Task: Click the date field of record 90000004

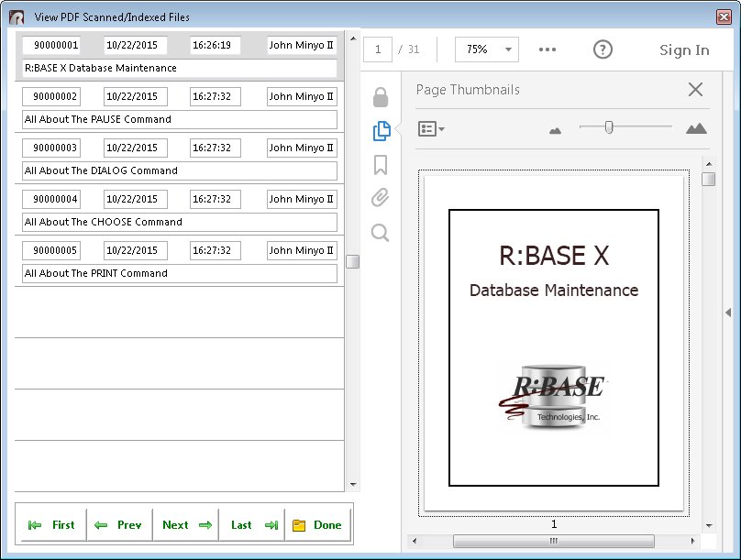Action: coord(136,199)
